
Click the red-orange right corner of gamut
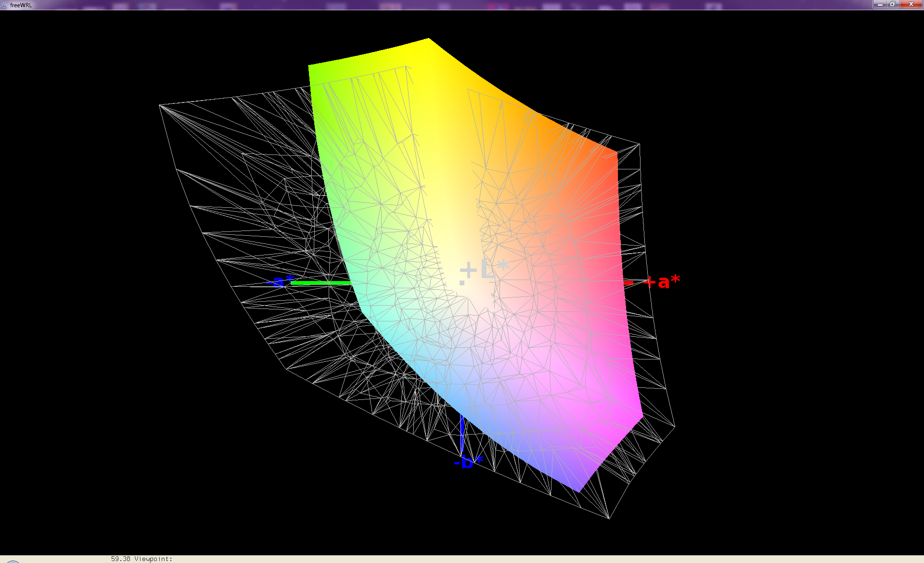[x=615, y=155]
